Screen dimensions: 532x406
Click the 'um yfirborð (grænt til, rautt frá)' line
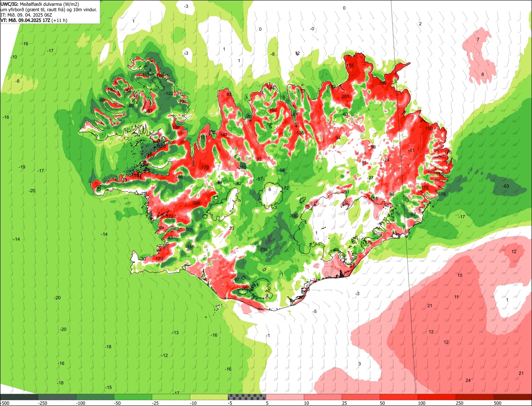tap(32, 10)
